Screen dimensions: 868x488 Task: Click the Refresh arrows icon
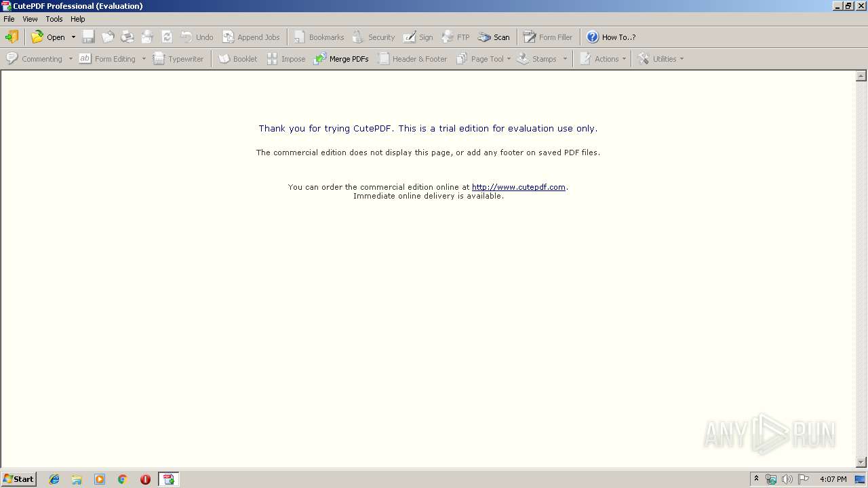click(167, 37)
